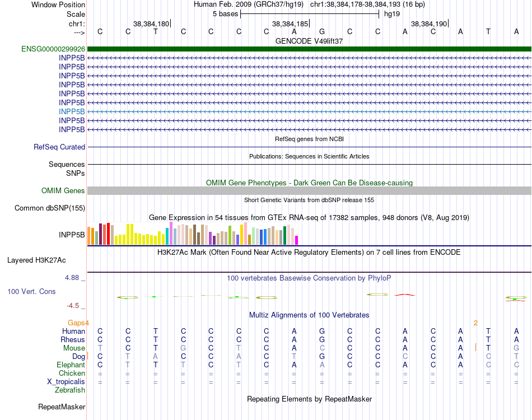Click the 38,384,190 coordinate marker
532x420 pixels.
[429, 24]
